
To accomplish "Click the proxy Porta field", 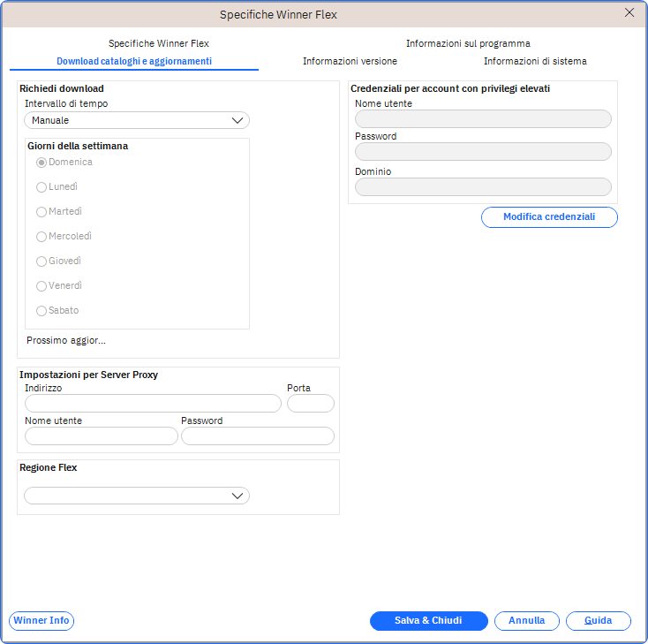I will pos(311,404).
